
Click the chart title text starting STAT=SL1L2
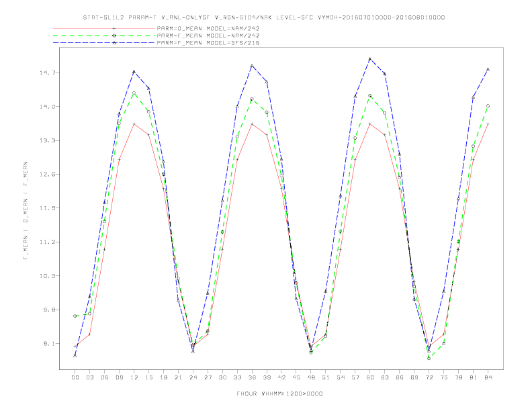(x=264, y=17)
